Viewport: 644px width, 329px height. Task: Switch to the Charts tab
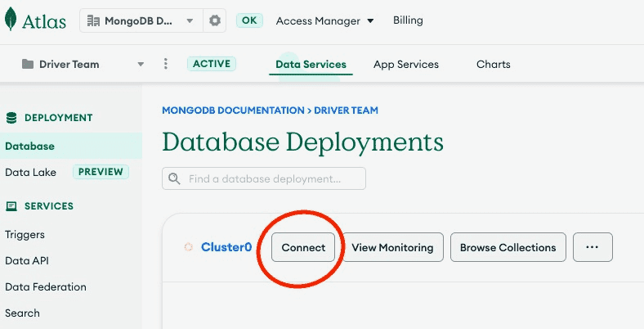(x=494, y=64)
